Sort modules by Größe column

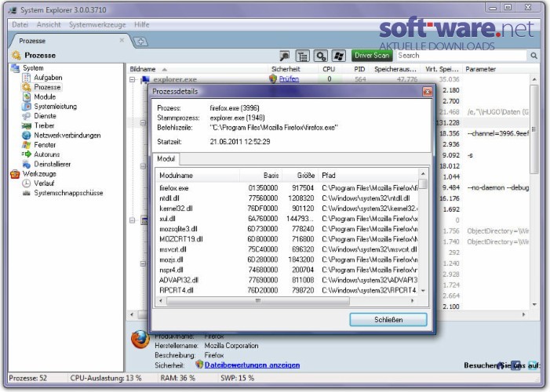300,176
